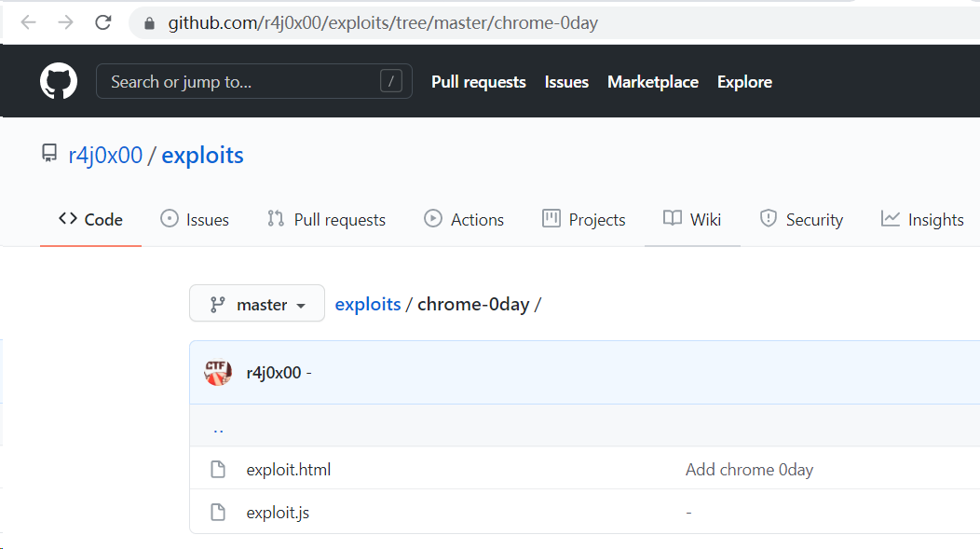Open the master branch dropdown
Viewport: 980px width, 549px height.
pos(257,303)
